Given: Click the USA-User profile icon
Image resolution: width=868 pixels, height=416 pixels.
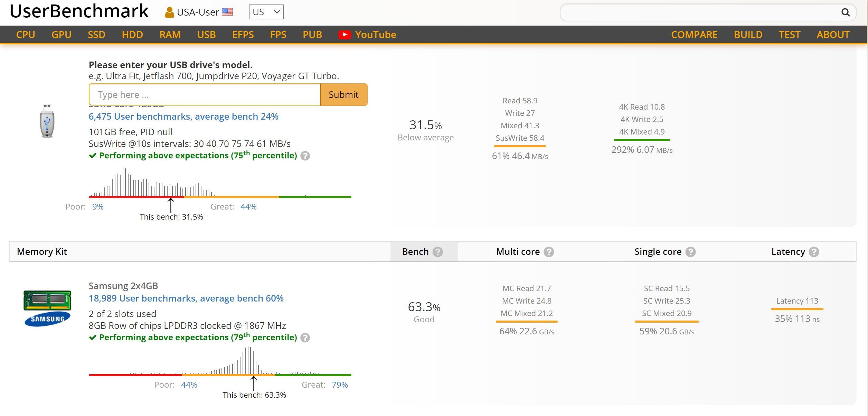Looking at the screenshot, I should 169,12.
